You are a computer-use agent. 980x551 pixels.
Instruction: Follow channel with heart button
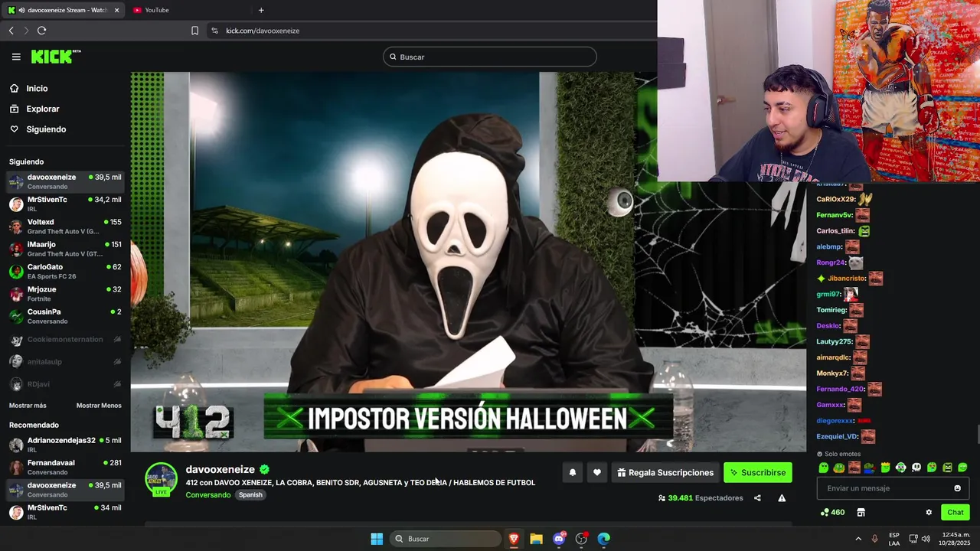click(597, 473)
